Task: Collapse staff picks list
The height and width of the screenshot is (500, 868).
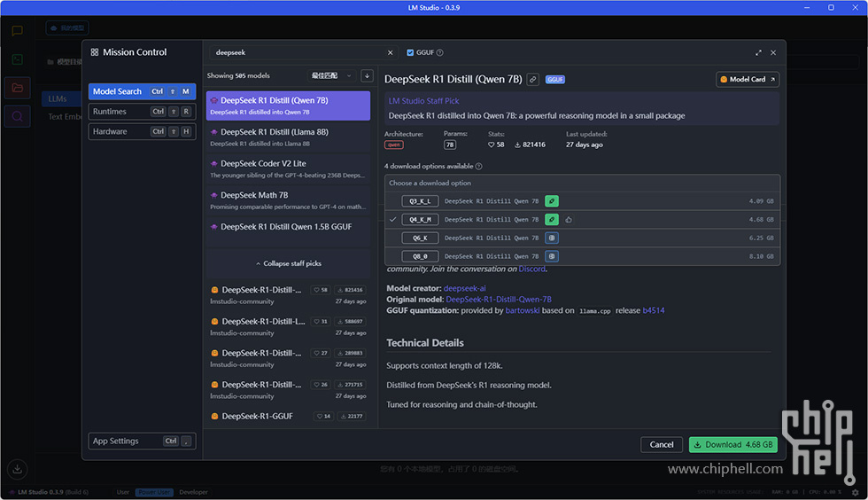Action: click(289, 264)
